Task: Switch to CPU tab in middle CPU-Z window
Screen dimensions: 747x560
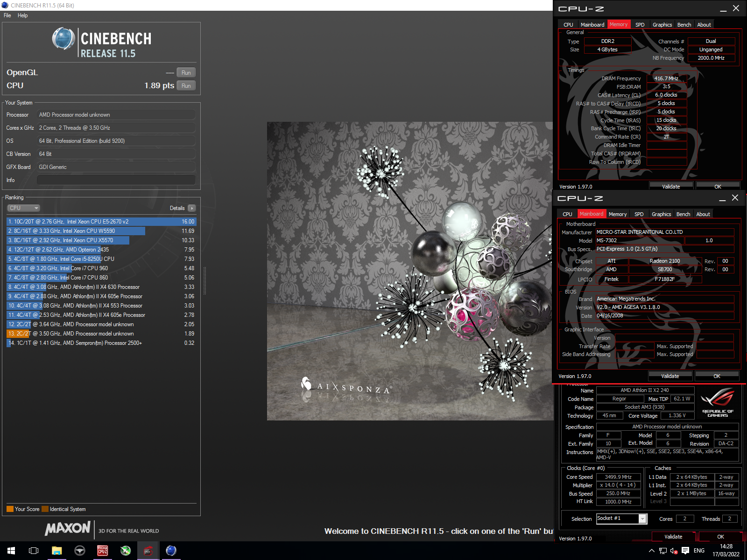Action: click(567, 214)
